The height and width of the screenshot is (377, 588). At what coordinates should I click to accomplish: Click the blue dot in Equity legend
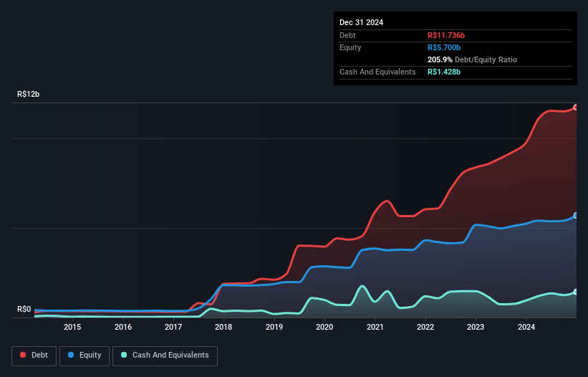point(70,355)
